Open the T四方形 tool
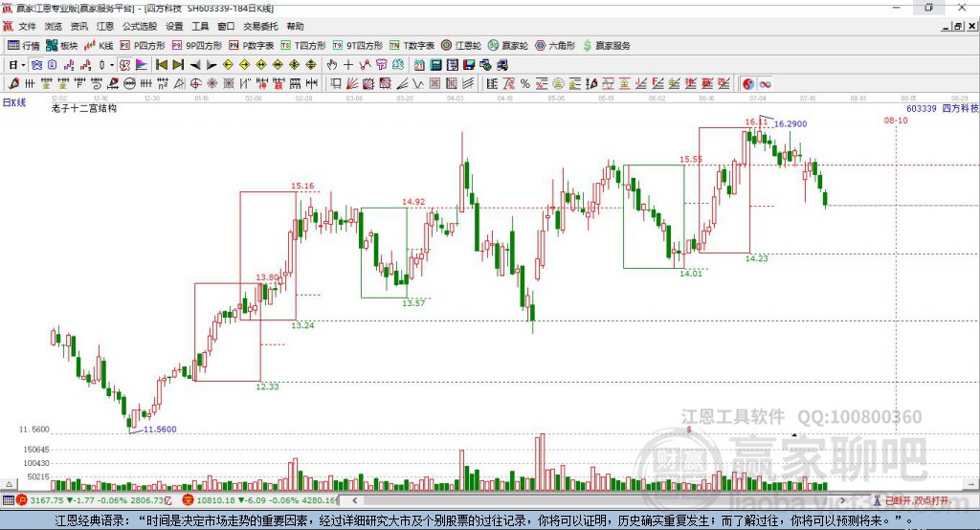 point(303,46)
